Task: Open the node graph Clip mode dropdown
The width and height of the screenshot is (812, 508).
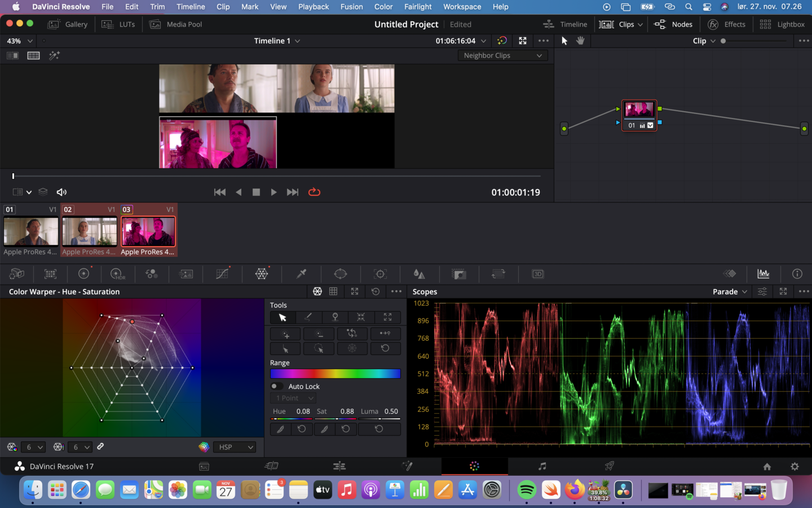Action: 704,41
